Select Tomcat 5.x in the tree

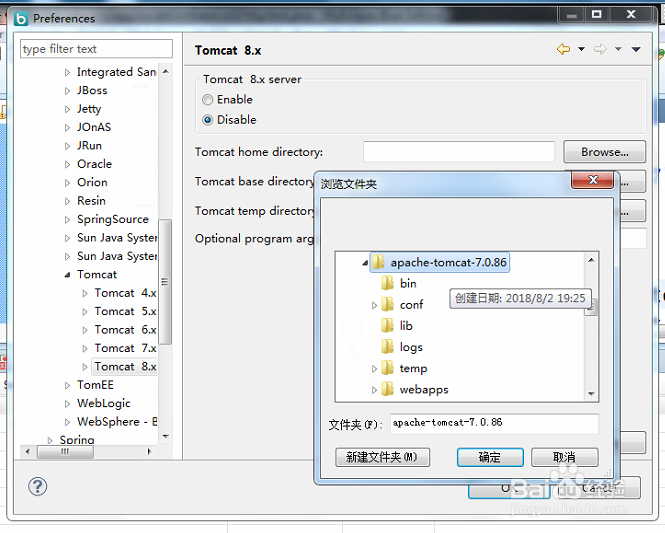[x=126, y=311]
